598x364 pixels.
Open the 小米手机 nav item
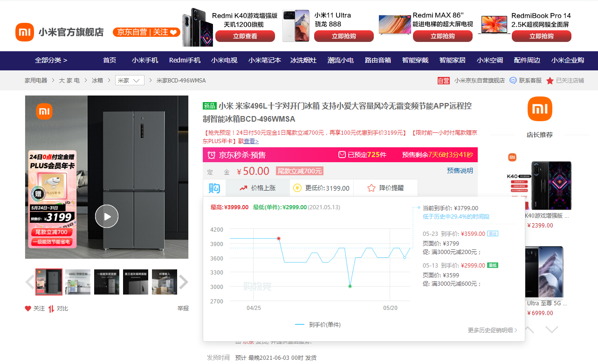click(145, 61)
